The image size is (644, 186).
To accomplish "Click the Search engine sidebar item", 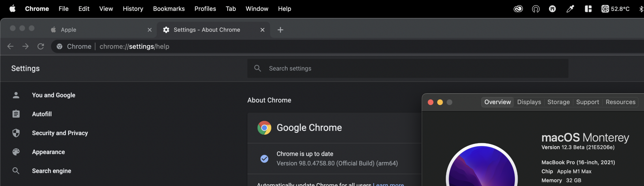I will click(x=52, y=171).
